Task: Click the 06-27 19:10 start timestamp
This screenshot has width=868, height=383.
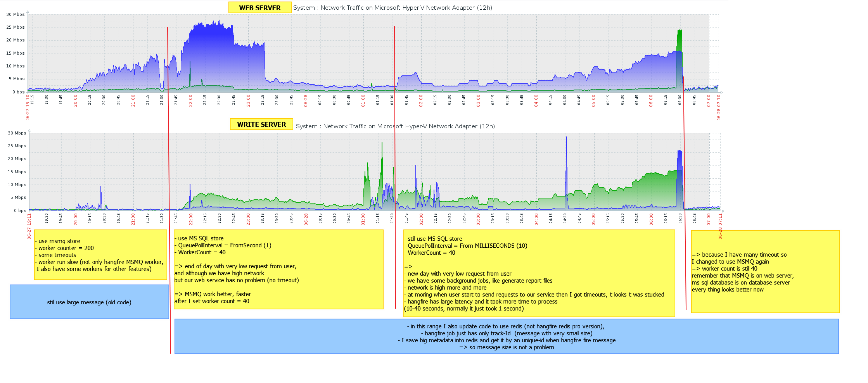Action: click(27, 107)
